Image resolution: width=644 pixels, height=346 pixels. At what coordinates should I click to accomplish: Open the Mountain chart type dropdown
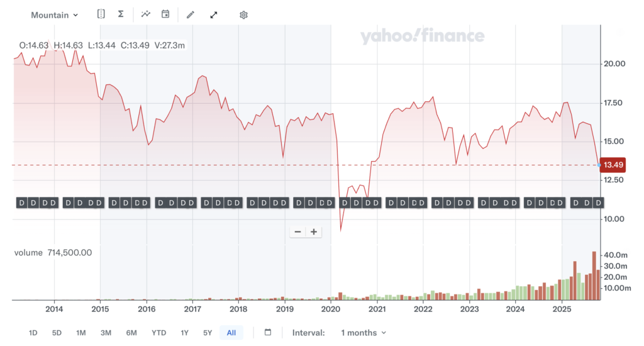[x=55, y=14]
